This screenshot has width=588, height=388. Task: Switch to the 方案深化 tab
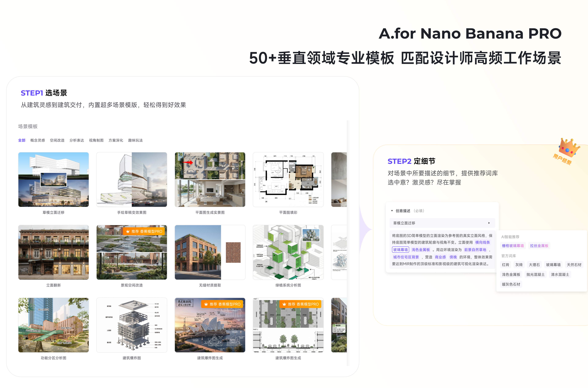(x=116, y=140)
